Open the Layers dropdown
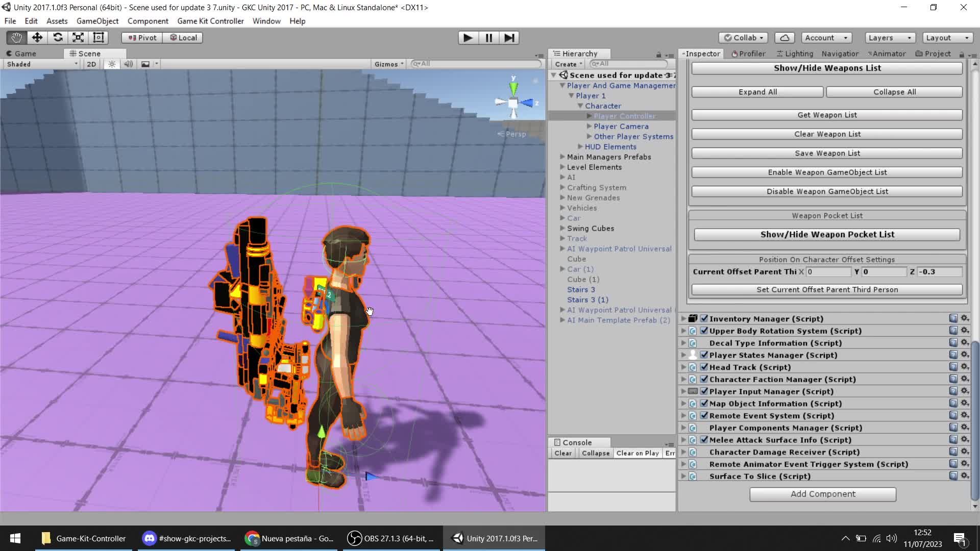980x551 pixels. tap(889, 38)
